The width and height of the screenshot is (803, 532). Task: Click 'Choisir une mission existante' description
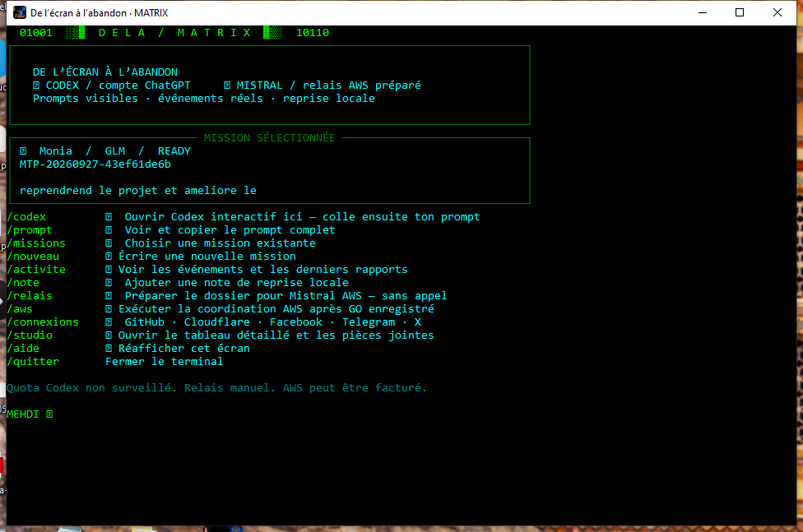tap(220, 243)
